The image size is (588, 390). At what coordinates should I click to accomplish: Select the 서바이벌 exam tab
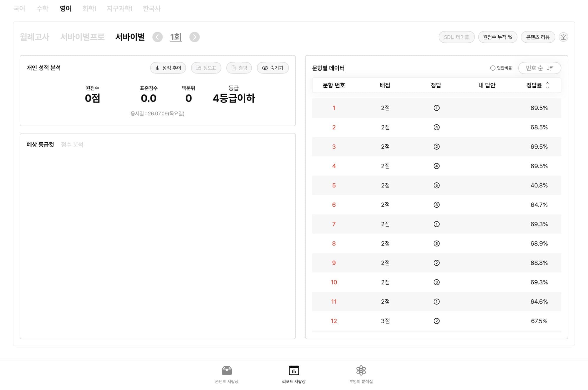coord(130,37)
